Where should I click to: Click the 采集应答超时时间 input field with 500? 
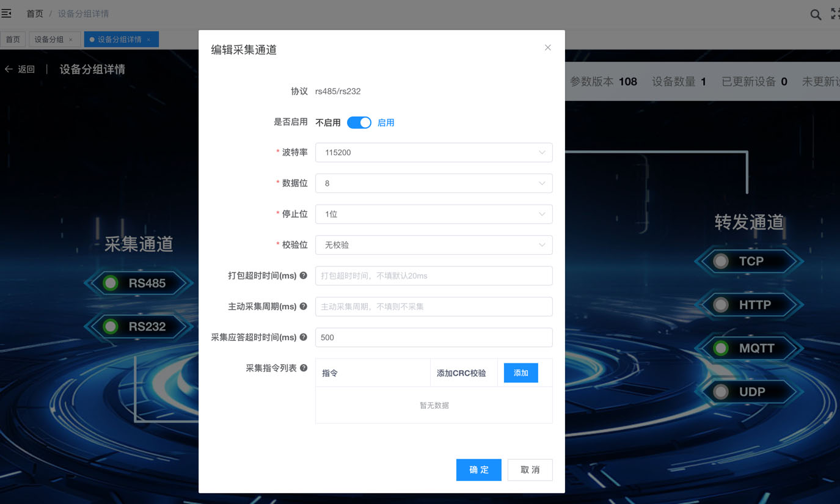pyautogui.click(x=434, y=337)
